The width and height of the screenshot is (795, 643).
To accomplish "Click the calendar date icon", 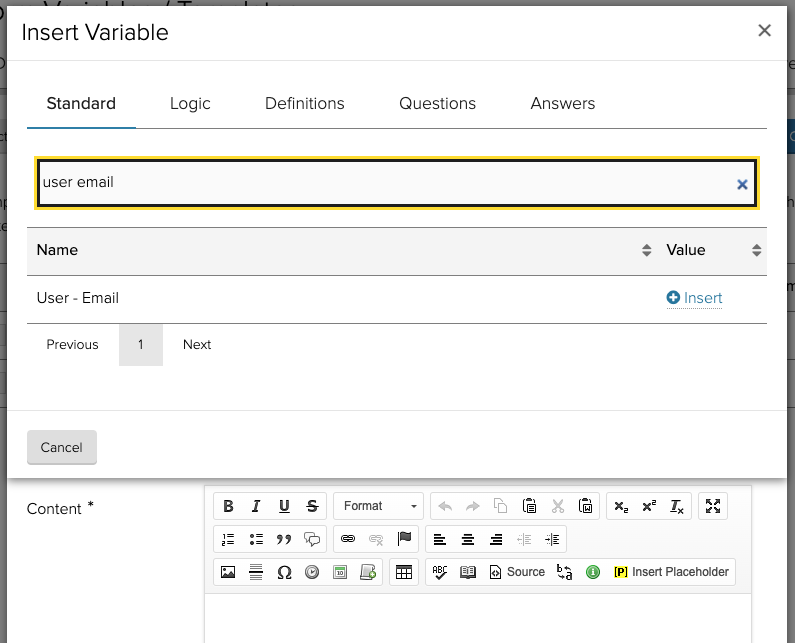I will (340, 572).
